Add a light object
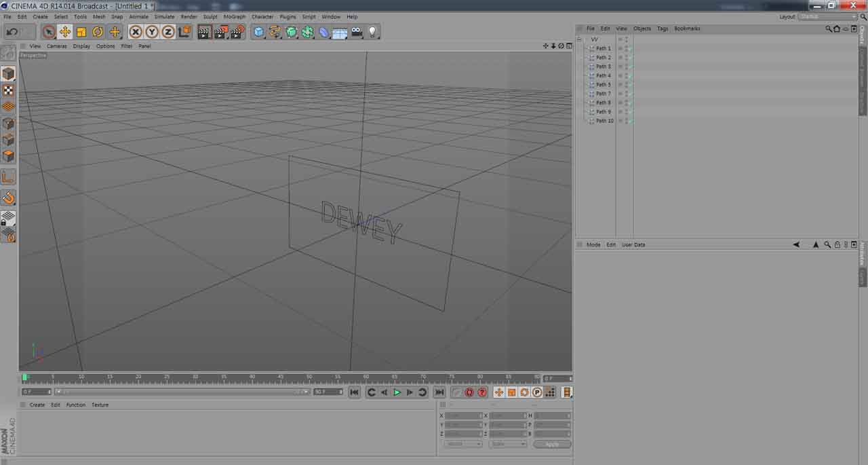The height and width of the screenshot is (465, 868). tap(372, 32)
